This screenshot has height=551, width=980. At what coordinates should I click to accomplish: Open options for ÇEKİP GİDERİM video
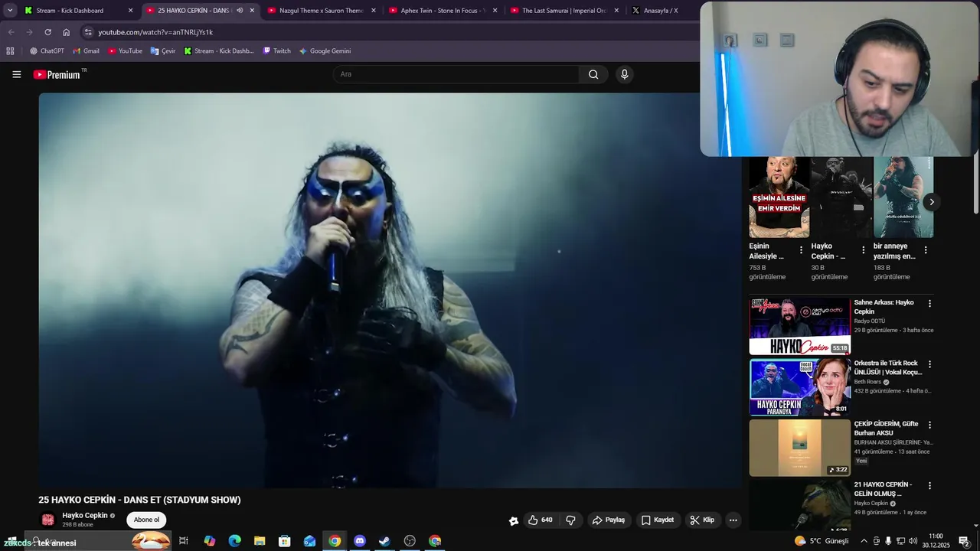click(x=930, y=425)
